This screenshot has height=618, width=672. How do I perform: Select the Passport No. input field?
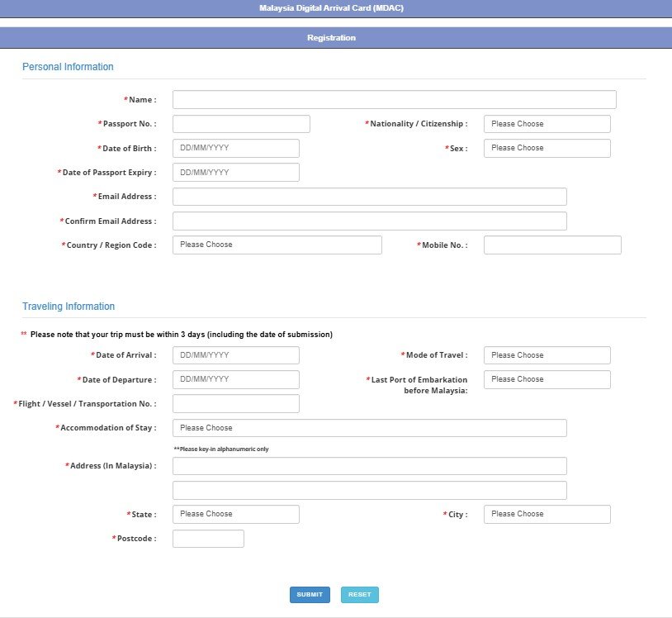[240, 123]
